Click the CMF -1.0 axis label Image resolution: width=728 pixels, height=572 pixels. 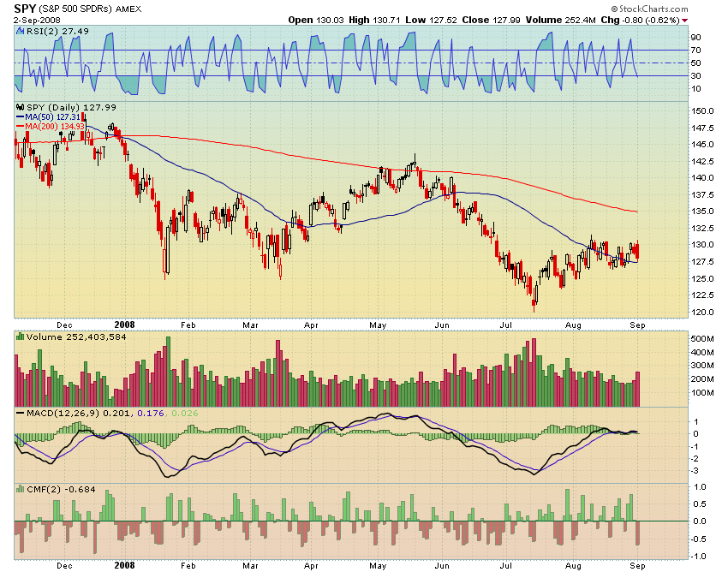coord(698,556)
